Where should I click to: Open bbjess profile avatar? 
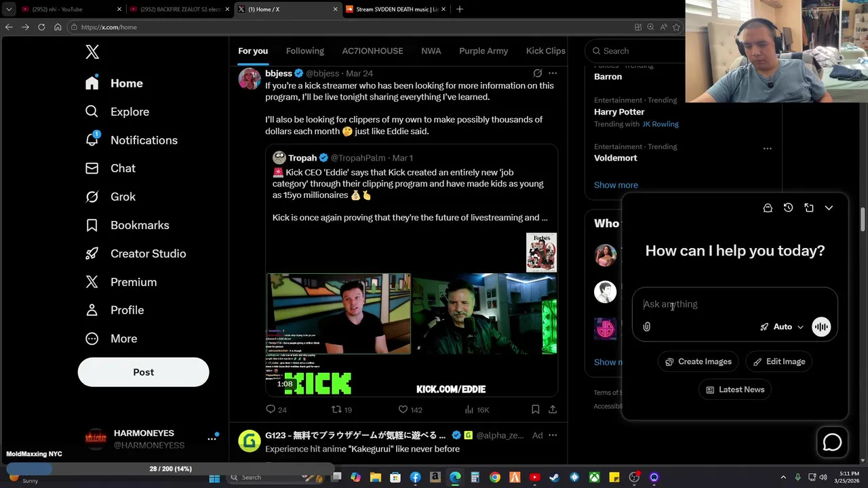pos(250,79)
